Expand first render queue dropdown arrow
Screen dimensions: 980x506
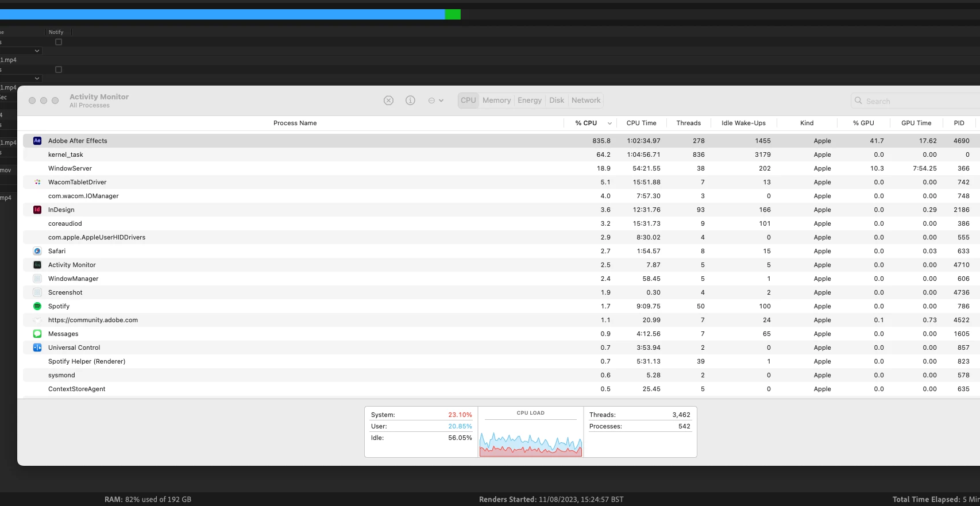[x=37, y=51]
